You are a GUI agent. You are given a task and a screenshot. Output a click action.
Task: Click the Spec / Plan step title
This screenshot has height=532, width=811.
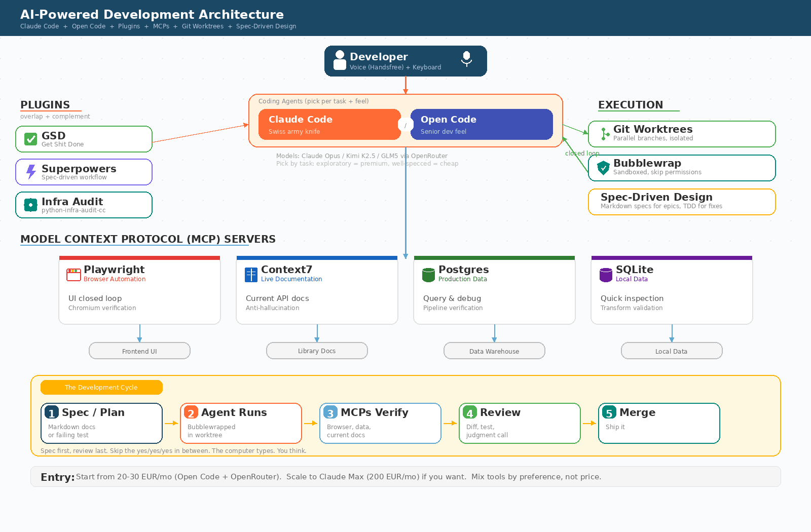93,412
